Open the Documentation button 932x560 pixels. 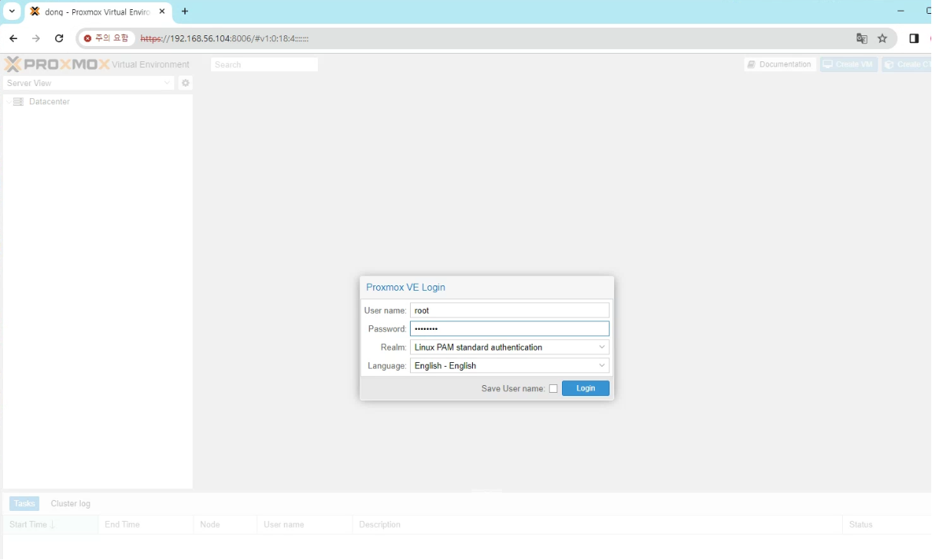pyautogui.click(x=780, y=64)
